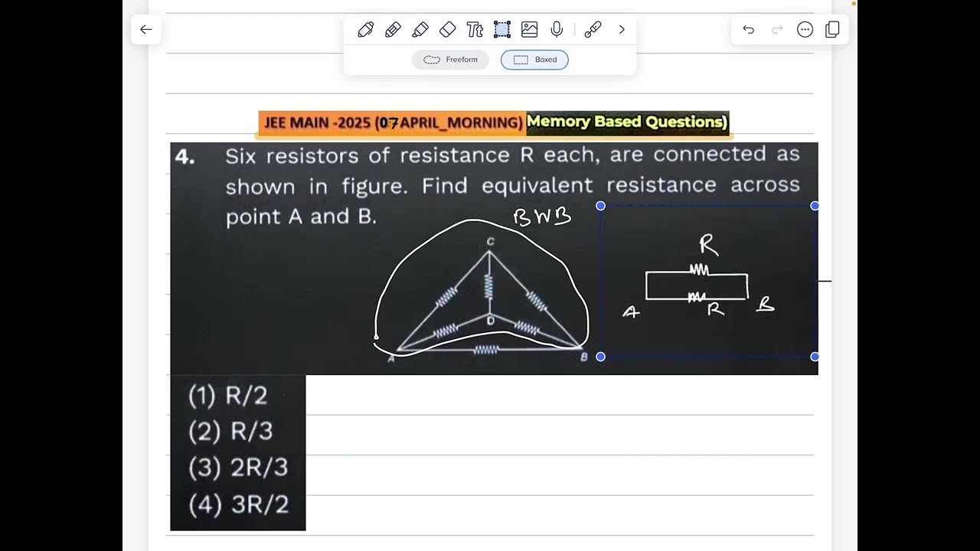Go back with the left arrow button
The height and width of the screenshot is (551, 980).
pyautogui.click(x=145, y=30)
